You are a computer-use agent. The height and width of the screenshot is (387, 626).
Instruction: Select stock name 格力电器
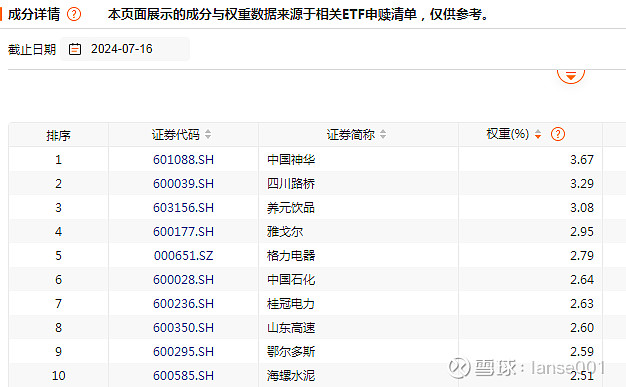tap(291, 256)
